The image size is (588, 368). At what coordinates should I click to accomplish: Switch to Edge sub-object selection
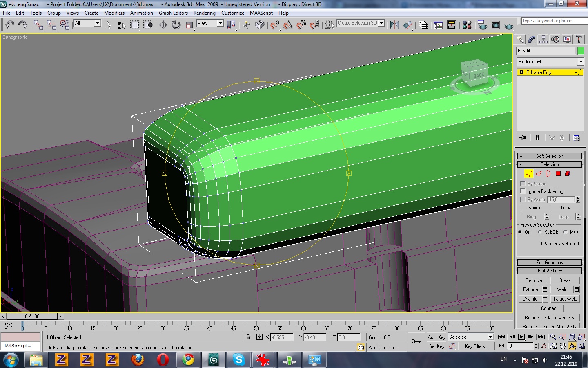pos(539,173)
